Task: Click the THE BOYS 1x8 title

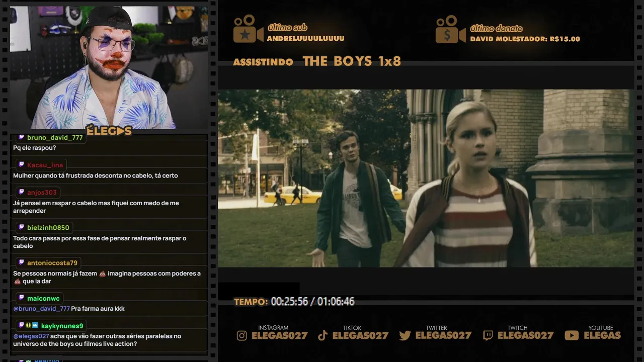Action: tap(352, 61)
